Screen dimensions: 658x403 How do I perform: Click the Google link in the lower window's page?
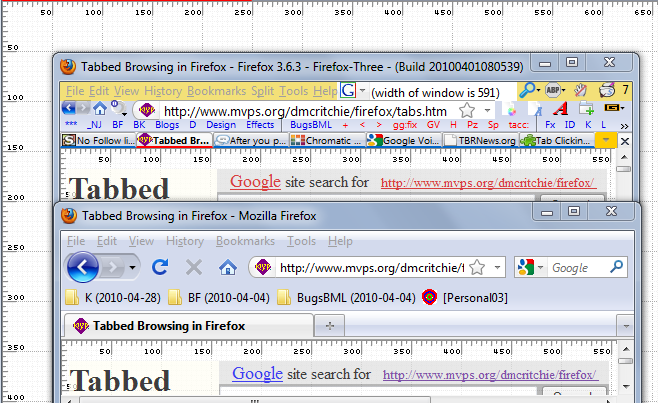(x=257, y=373)
